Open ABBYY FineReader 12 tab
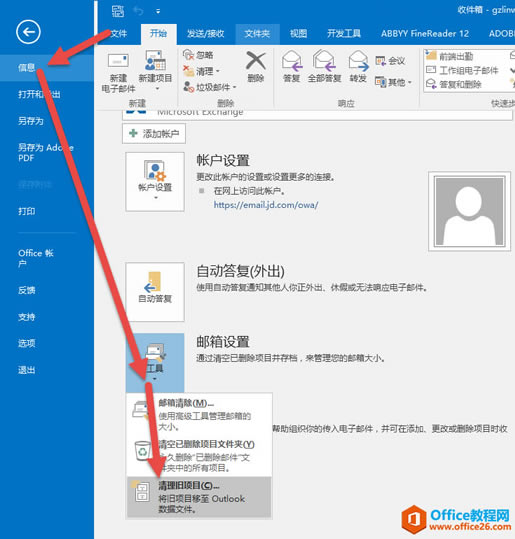Viewport: 515px width, 539px height. click(x=425, y=34)
